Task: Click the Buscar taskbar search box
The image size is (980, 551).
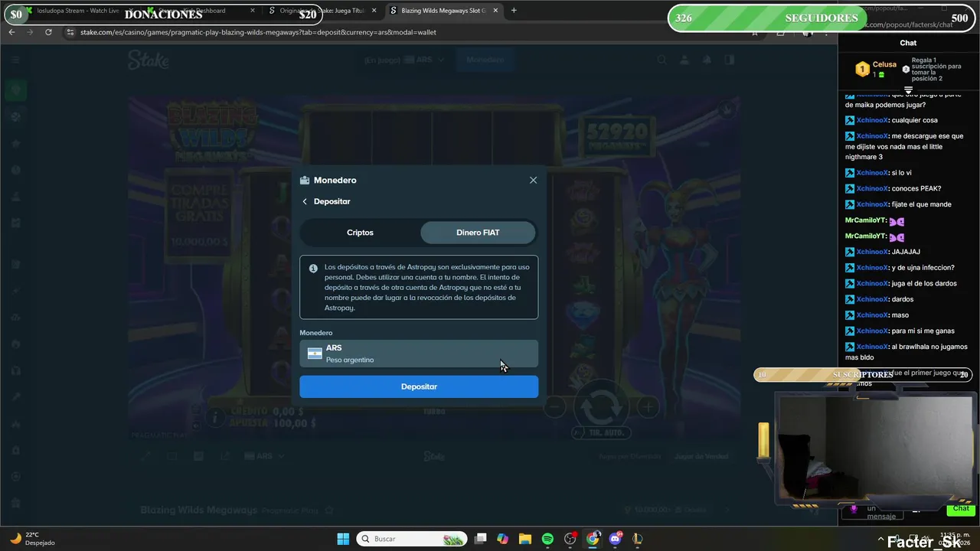Action: 413,539
